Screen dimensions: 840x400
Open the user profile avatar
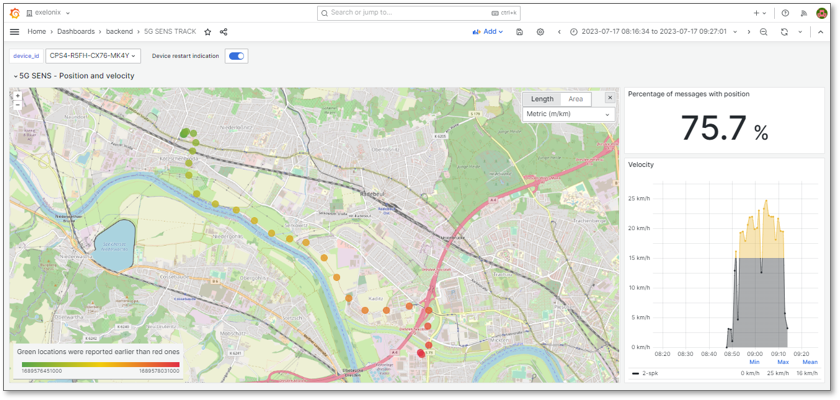coord(821,13)
